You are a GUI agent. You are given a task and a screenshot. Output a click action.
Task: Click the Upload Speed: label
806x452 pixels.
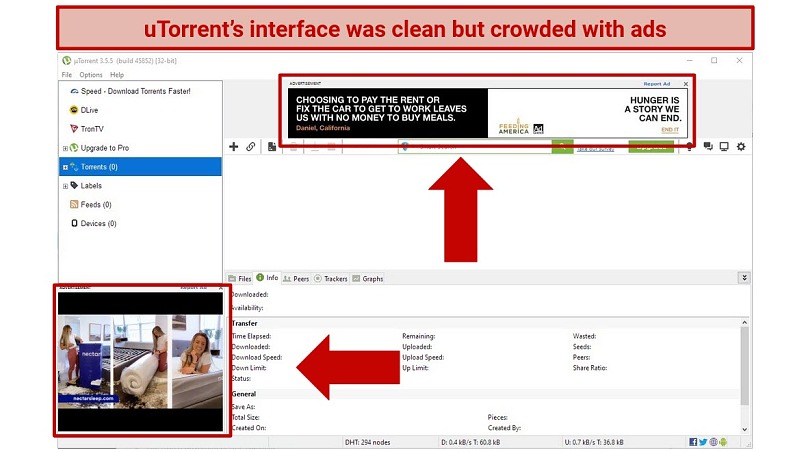(x=423, y=357)
